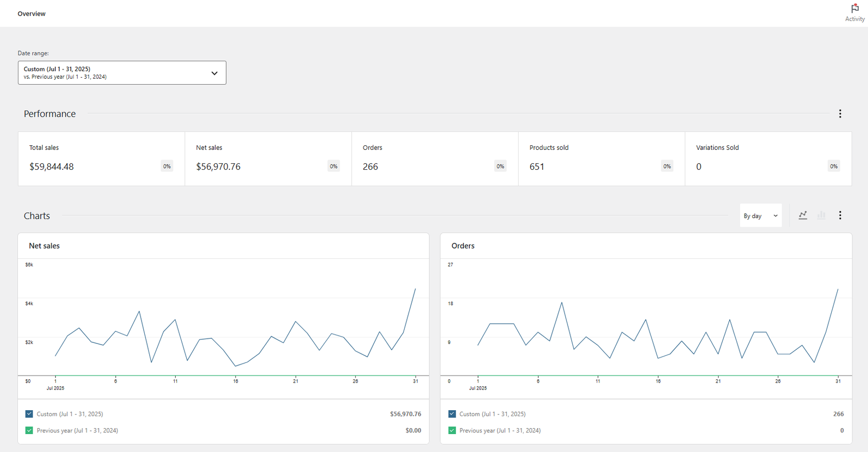The height and width of the screenshot is (452, 868).
Task: Toggle Custom Jul 2025 in Orders chart
Action: tap(452, 414)
